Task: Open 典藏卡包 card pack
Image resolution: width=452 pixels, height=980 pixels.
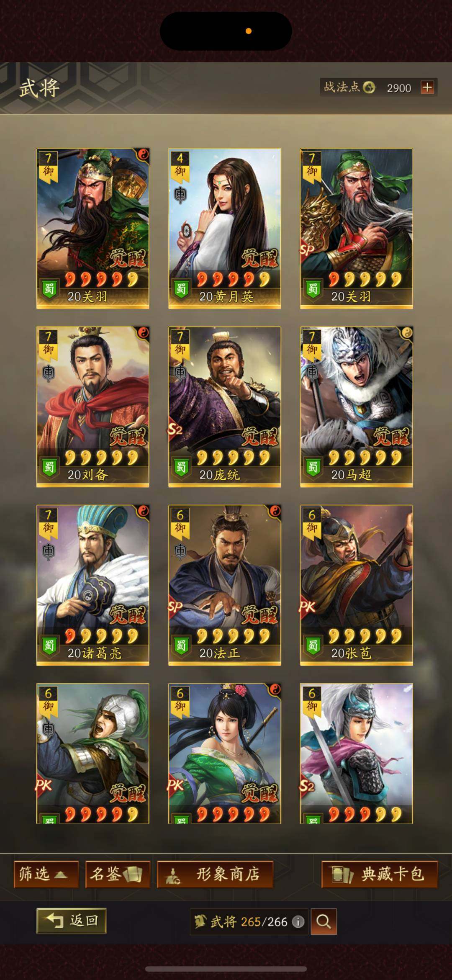Action: (x=380, y=874)
